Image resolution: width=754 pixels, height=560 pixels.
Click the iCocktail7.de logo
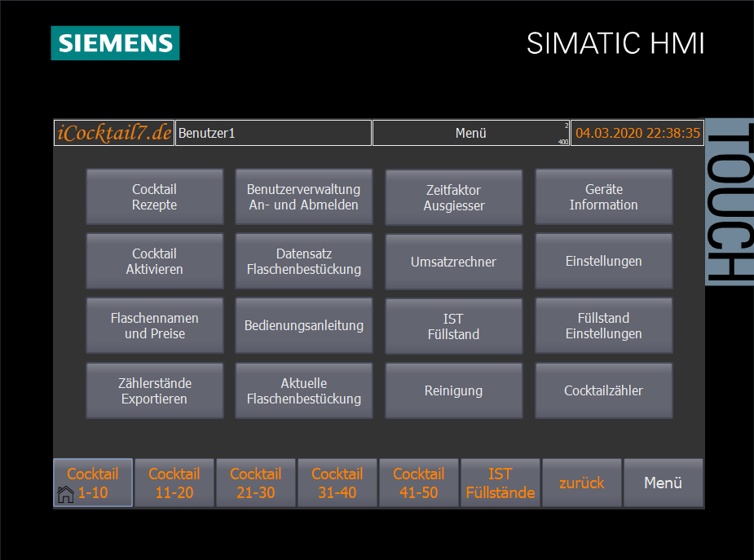114,133
